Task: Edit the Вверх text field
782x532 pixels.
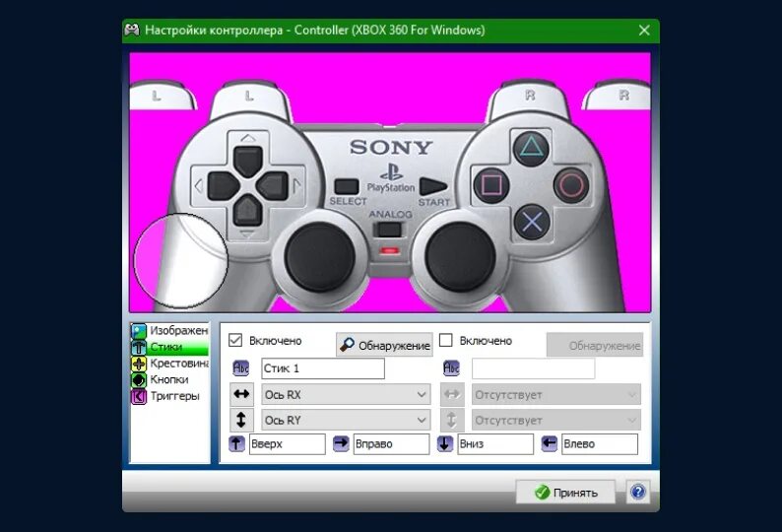Action: click(288, 443)
